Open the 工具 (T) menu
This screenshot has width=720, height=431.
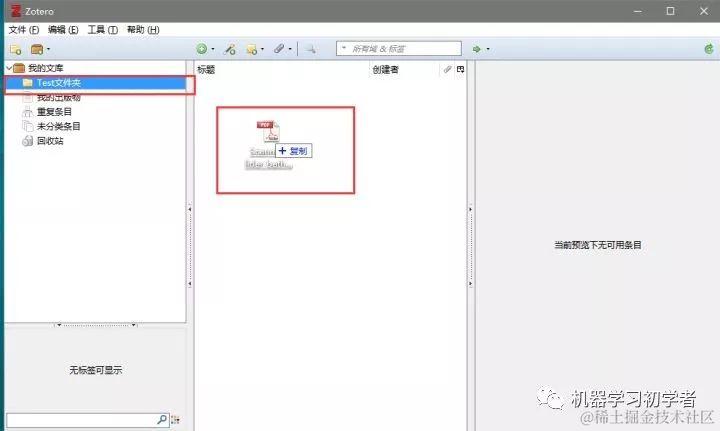103,30
